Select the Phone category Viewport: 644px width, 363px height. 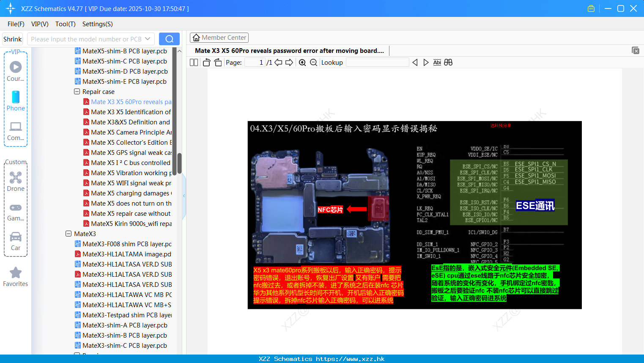[16, 101]
